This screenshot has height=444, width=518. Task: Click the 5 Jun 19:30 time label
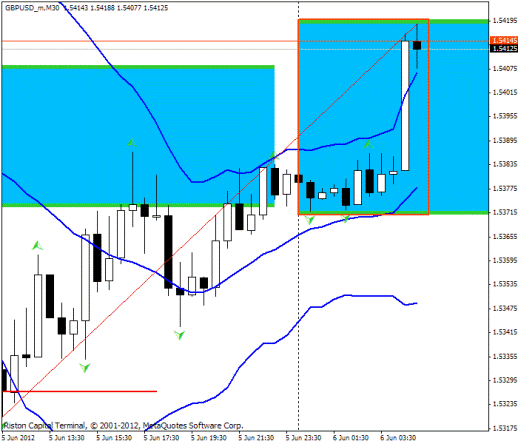(209, 438)
